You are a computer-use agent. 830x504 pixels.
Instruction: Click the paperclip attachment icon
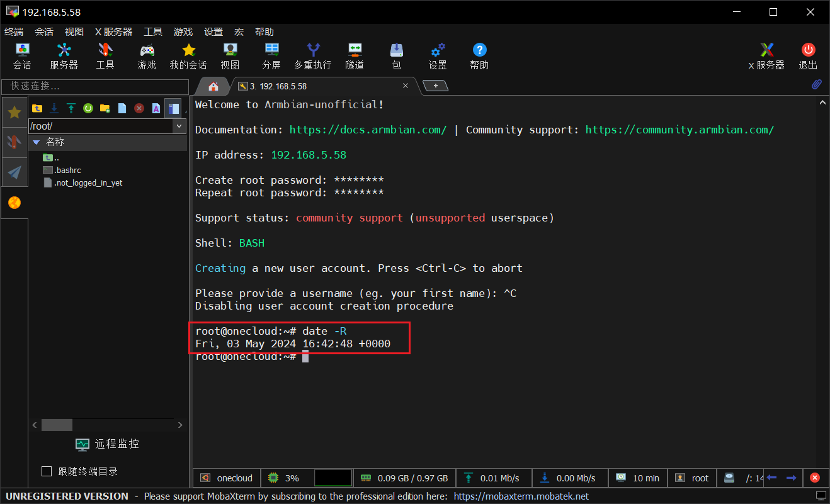(x=816, y=85)
